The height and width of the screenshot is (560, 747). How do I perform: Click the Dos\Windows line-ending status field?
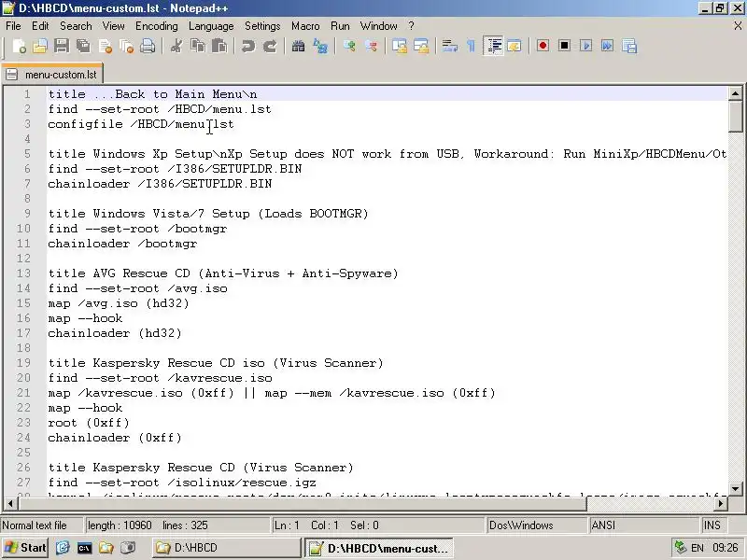coord(537,525)
